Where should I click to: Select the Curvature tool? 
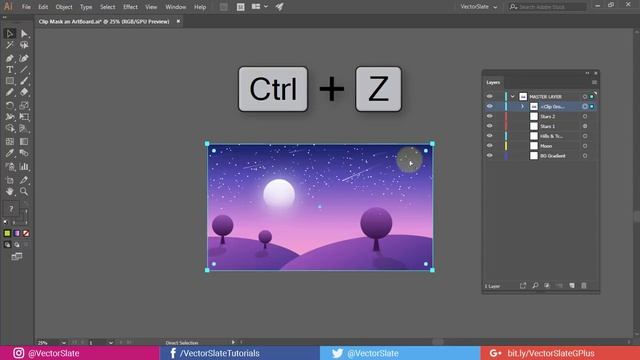[x=24, y=58]
